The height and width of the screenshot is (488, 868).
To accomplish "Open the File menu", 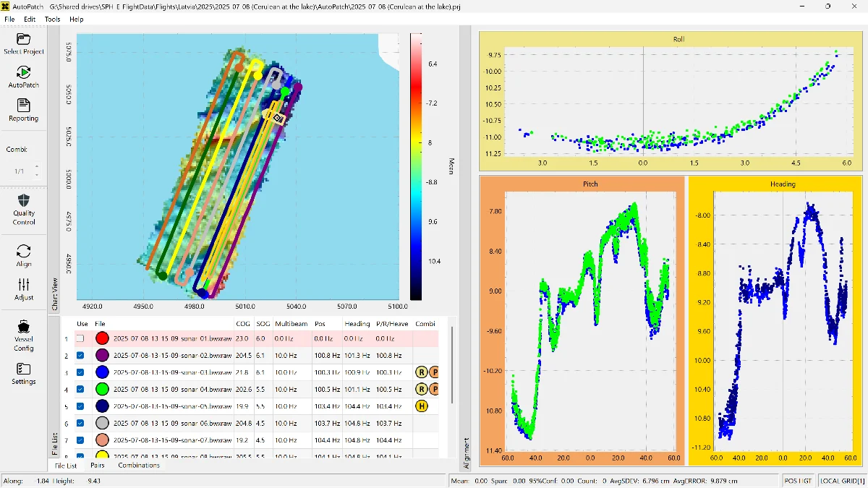I will pyautogui.click(x=9, y=20).
